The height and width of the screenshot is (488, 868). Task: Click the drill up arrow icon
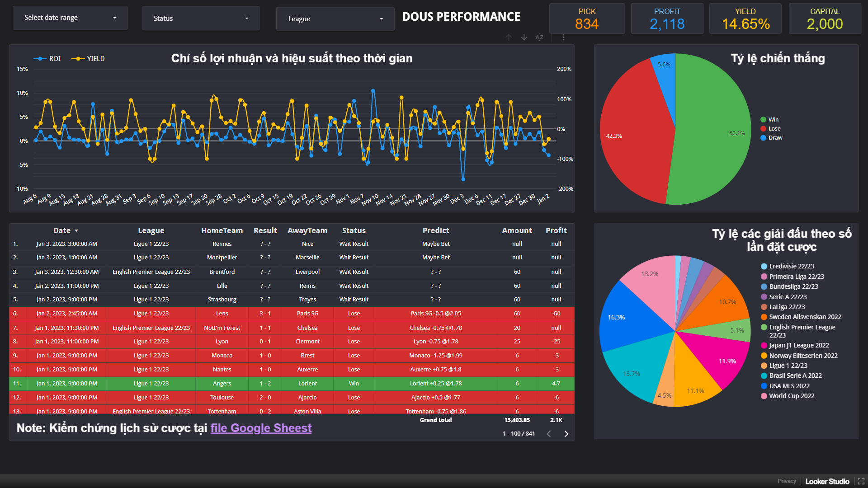509,38
